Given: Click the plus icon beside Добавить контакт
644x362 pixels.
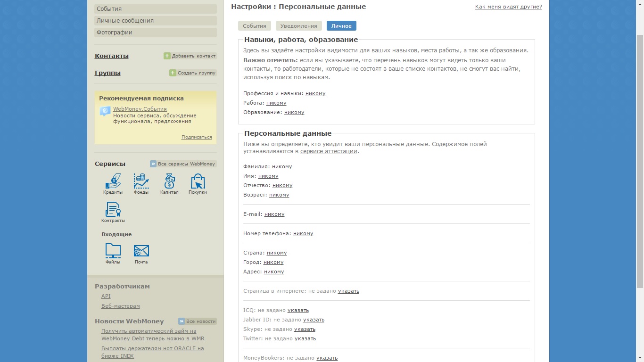Looking at the screenshot, I should click(167, 56).
